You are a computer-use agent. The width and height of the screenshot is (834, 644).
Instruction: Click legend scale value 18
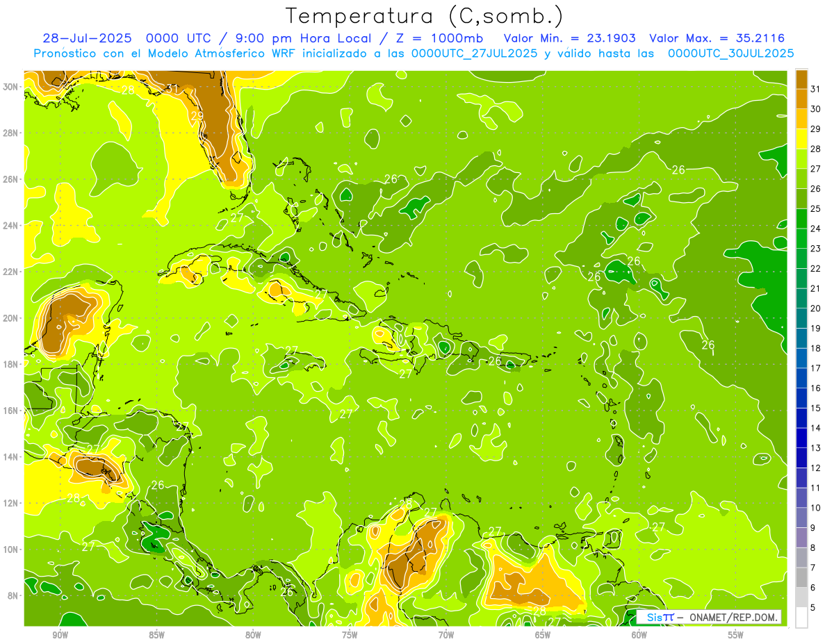click(x=816, y=348)
